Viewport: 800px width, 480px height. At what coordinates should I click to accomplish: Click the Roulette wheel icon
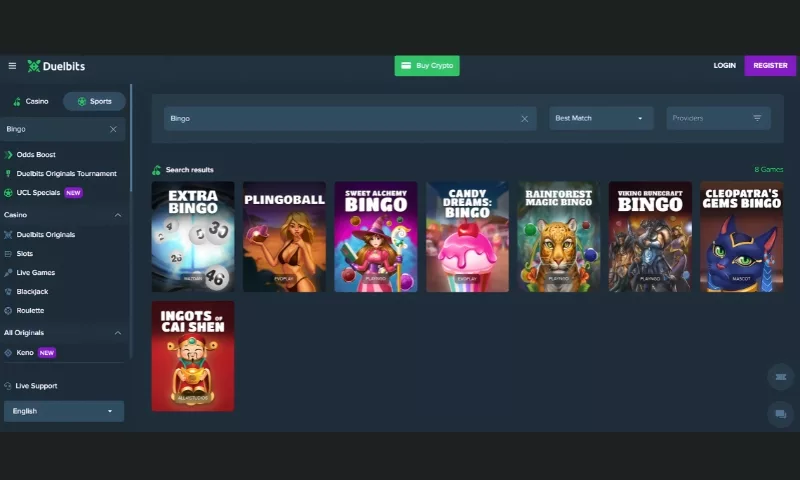pyautogui.click(x=8, y=311)
